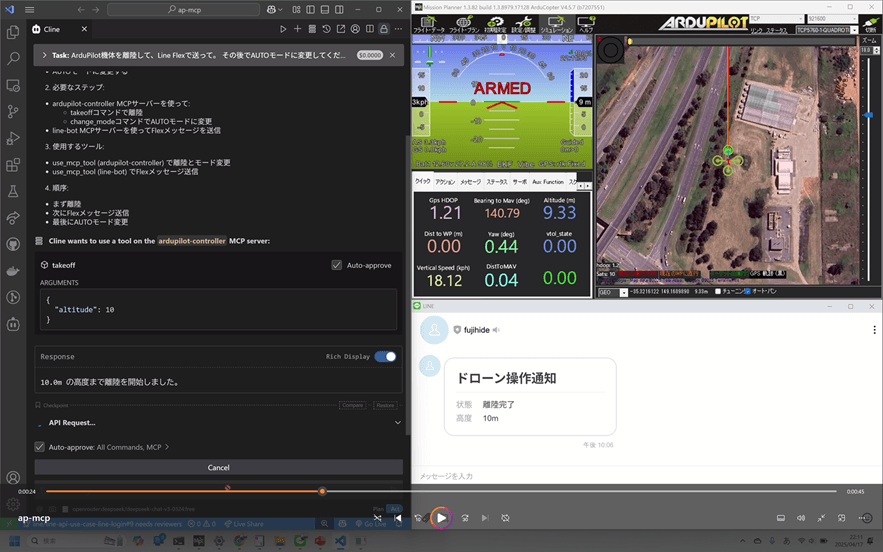Viewport: 883px width, 552px height.
Task: Switch to the メッセージ tab in Mission Planner
Action: (x=470, y=182)
